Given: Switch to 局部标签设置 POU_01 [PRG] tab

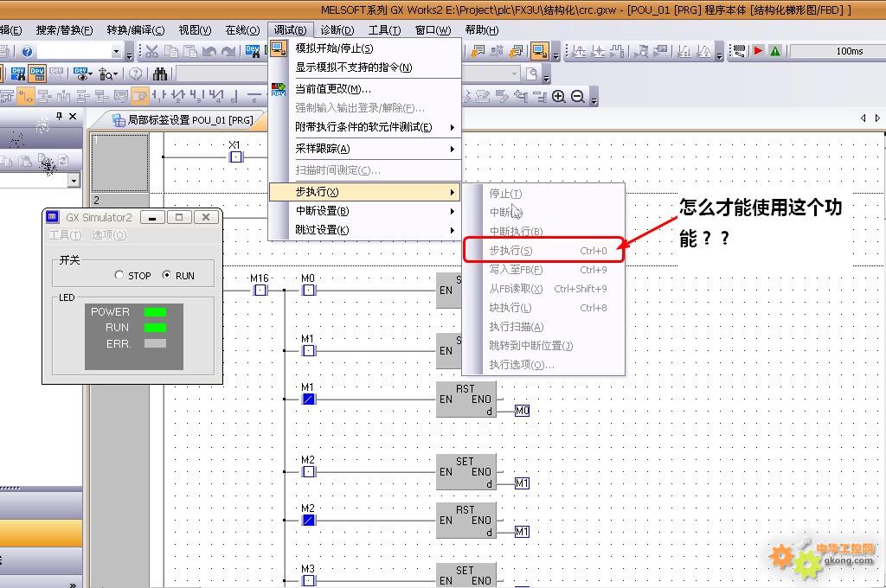Looking at the screenshot, I should click(183, 119).
